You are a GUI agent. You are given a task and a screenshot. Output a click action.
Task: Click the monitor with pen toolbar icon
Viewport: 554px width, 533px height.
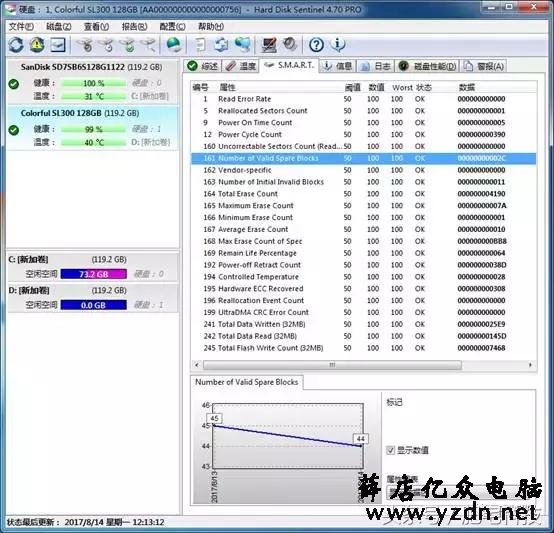tap(269, 45)
